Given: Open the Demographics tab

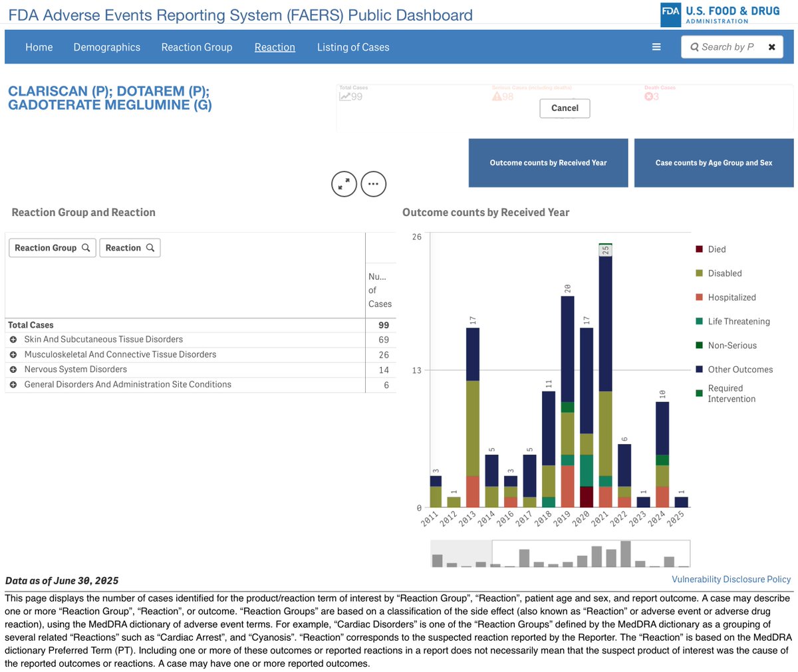Looking at the screenshot, I should [107, 47].
